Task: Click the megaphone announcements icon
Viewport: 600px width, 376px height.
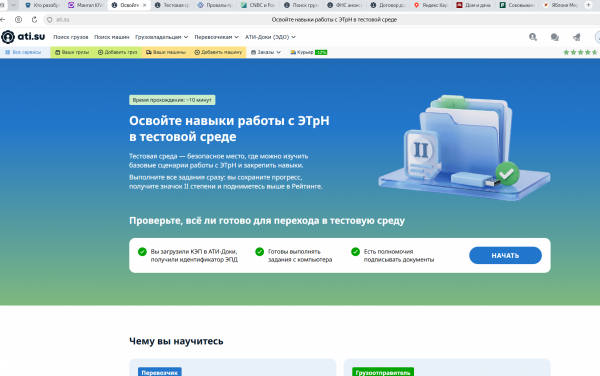Action: point(577,37)
